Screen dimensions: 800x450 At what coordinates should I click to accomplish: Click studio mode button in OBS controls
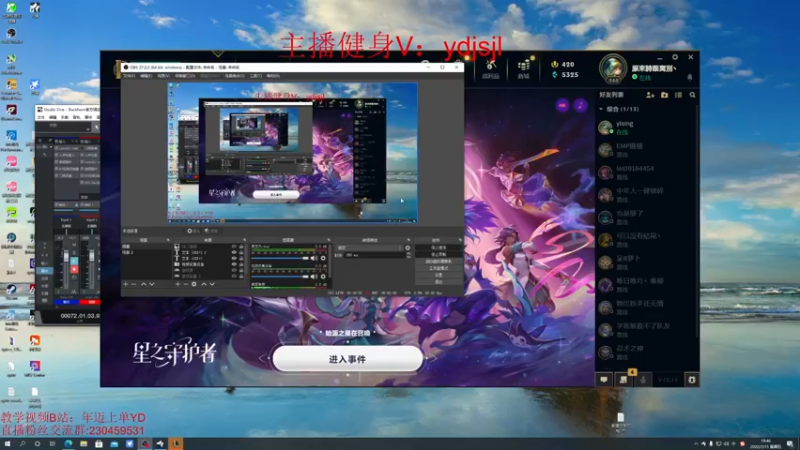pyautogui.click(x=438, y=268)
